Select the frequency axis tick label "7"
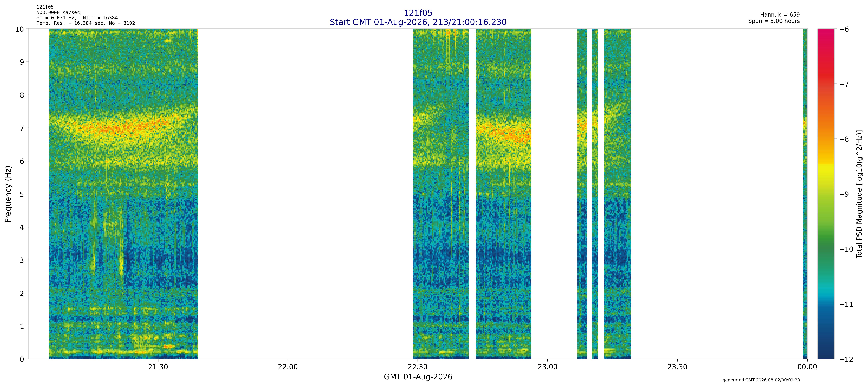This screenshot has width=868, height=387. [22, 128]
